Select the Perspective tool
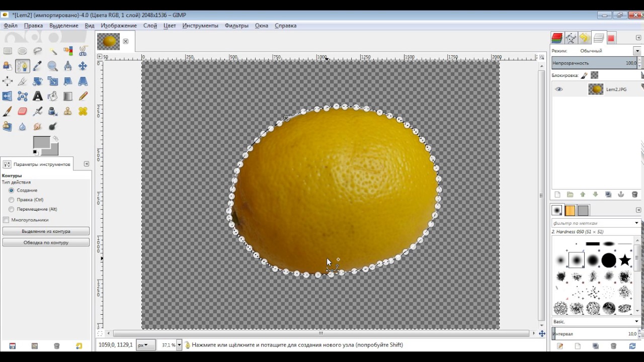 click(83, 81)
